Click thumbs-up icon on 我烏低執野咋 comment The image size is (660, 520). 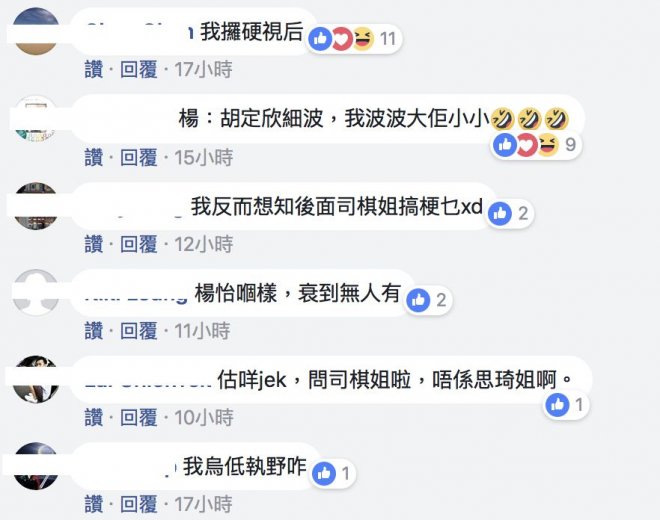point(324,474)
